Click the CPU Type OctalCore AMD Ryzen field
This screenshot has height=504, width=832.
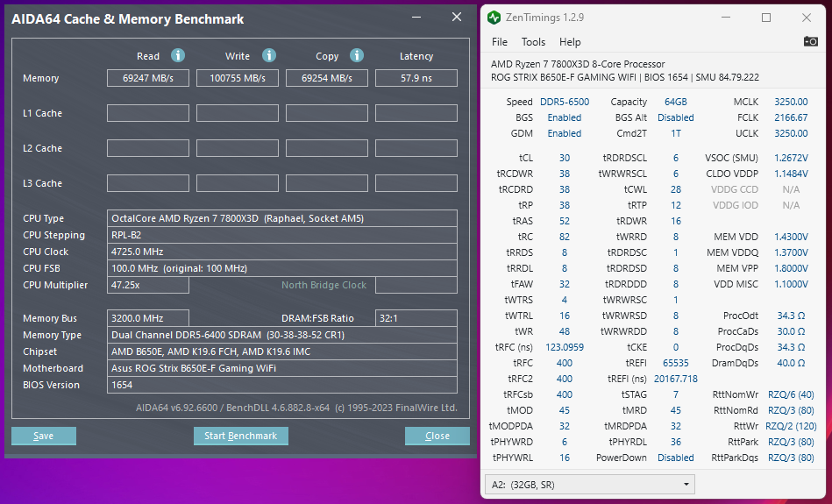pyautogui.click(x=281, y=218)
